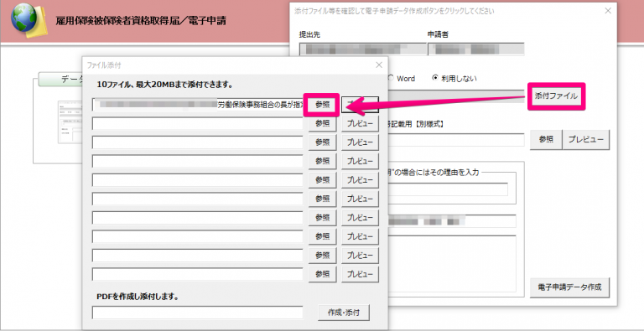Screen dimensions: 644x331
Task: Click the 作成・添付 button
Action: (343, 313)
